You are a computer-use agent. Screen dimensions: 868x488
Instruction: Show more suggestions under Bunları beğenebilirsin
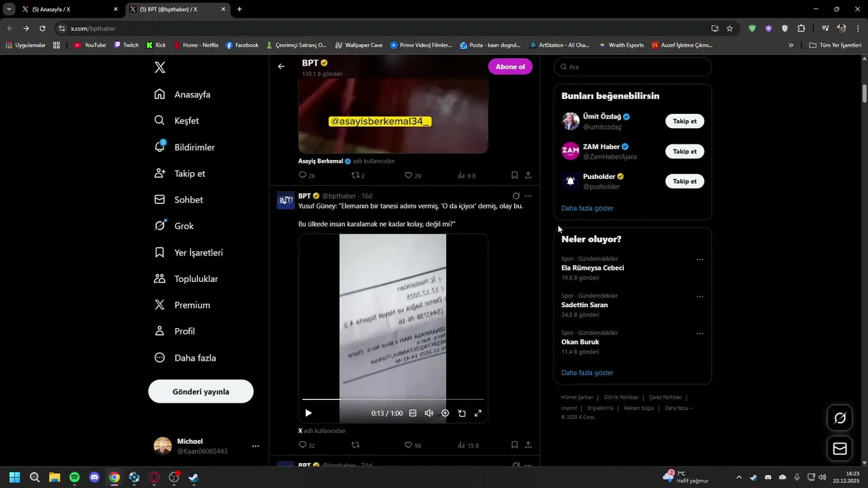pyautogui.click(x=587, y=208)
